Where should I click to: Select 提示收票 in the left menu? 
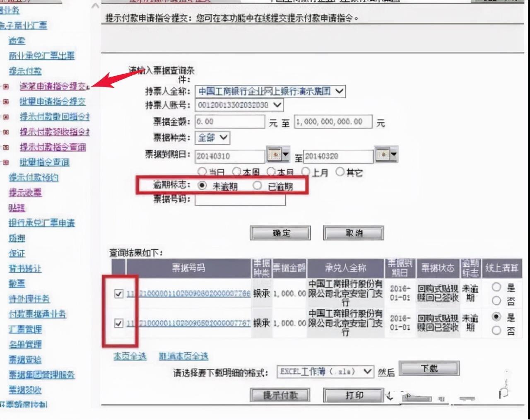coord(25,193)
